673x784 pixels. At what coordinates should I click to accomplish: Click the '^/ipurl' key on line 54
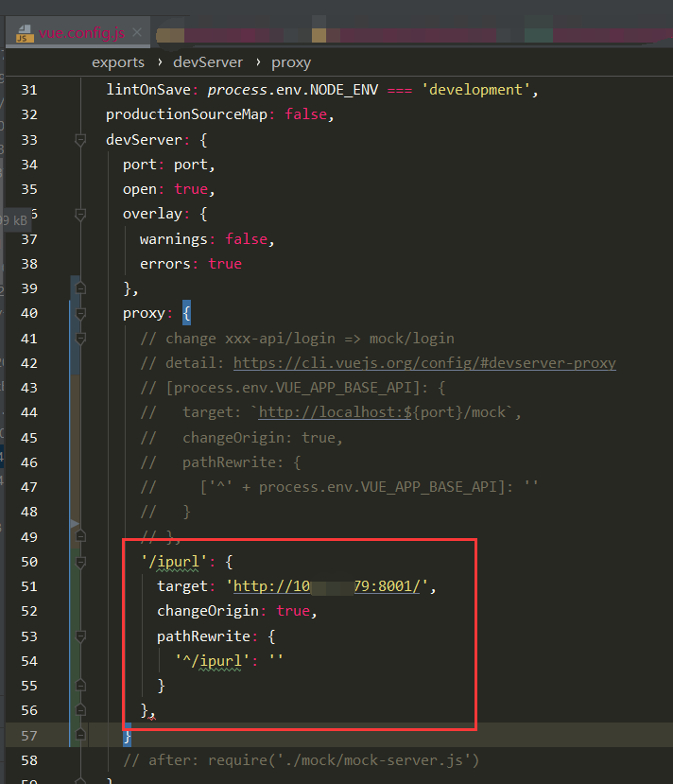click(x=212, y=661)
